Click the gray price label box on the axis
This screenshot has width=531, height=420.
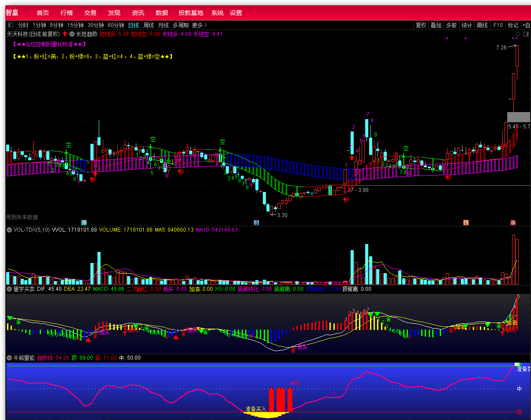(519, 117)
